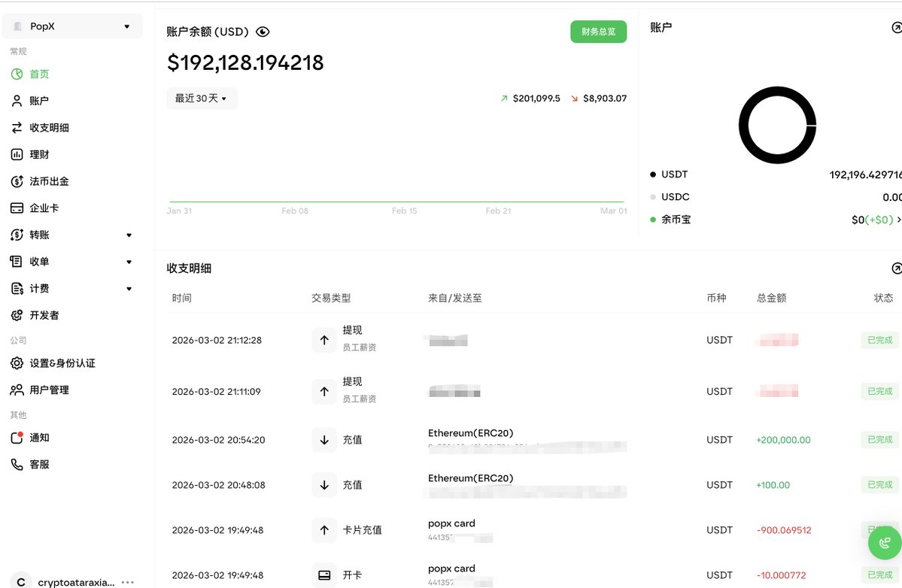The image size is (902, 588).
Task: Click the 法币出金 coin icon
Action: click(x=17, y=181)
